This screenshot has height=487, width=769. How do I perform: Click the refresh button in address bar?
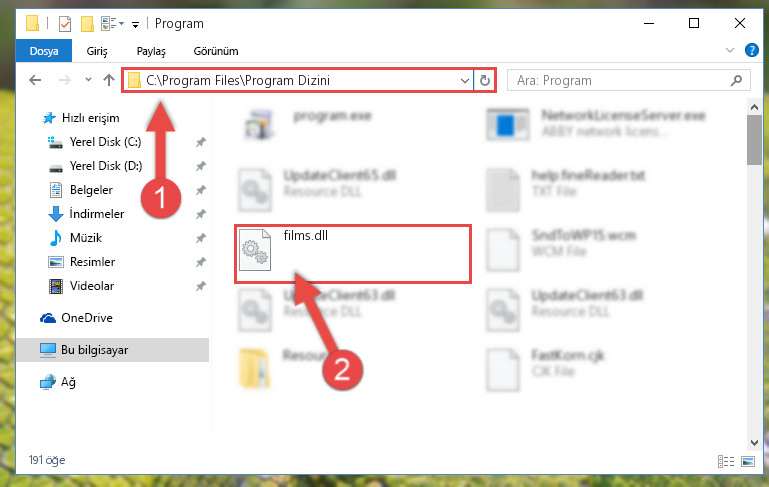[485, 80]
